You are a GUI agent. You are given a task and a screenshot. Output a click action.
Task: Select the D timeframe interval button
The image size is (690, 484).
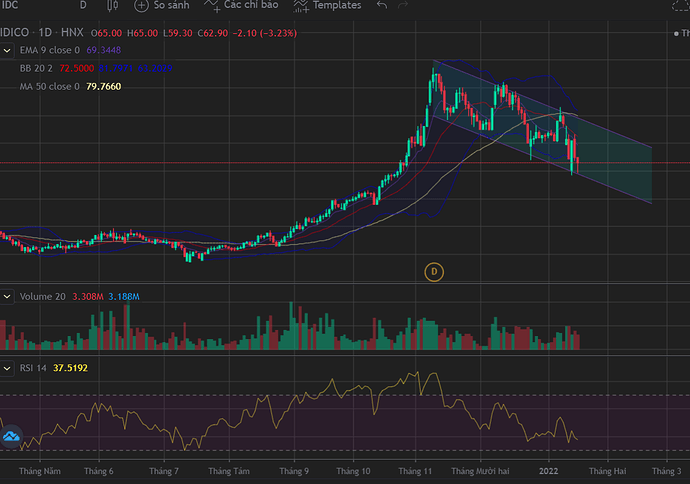82,5
